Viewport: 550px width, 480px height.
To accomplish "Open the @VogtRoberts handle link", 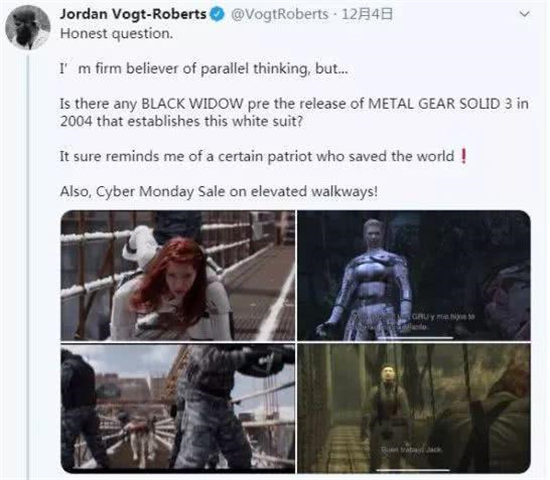I will tap(279, 14).
